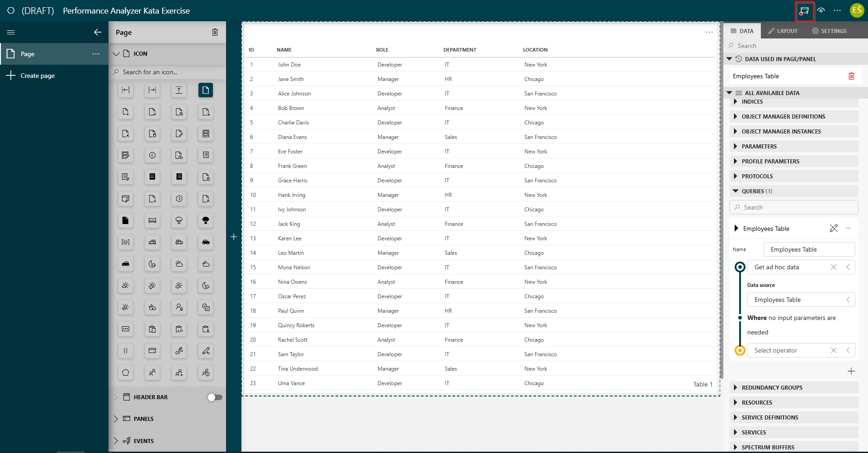Toggle the Header Bar switch
The image size is (868, 453).
[x=215, y=397]
